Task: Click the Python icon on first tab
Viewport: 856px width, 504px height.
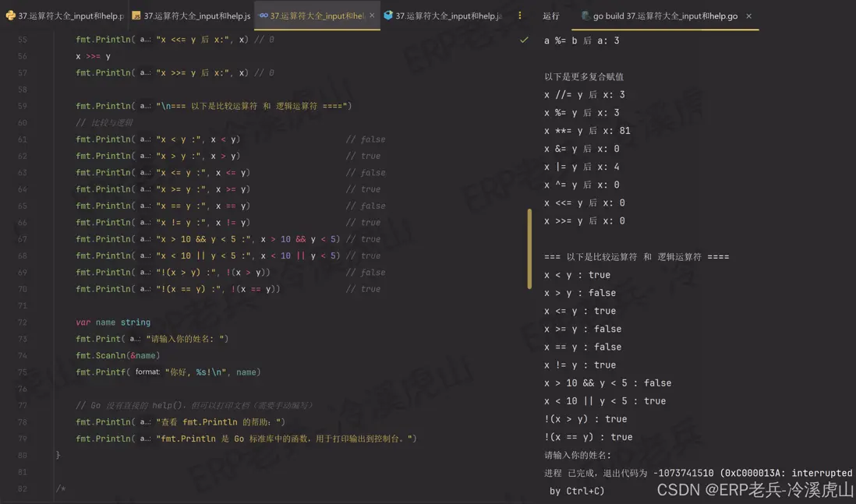Action: click(x=10, y=16)
